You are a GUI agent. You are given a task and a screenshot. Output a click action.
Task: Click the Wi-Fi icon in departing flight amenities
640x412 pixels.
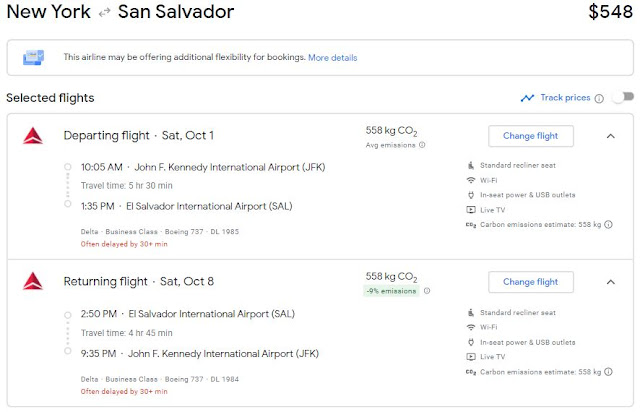click(471, 180)
